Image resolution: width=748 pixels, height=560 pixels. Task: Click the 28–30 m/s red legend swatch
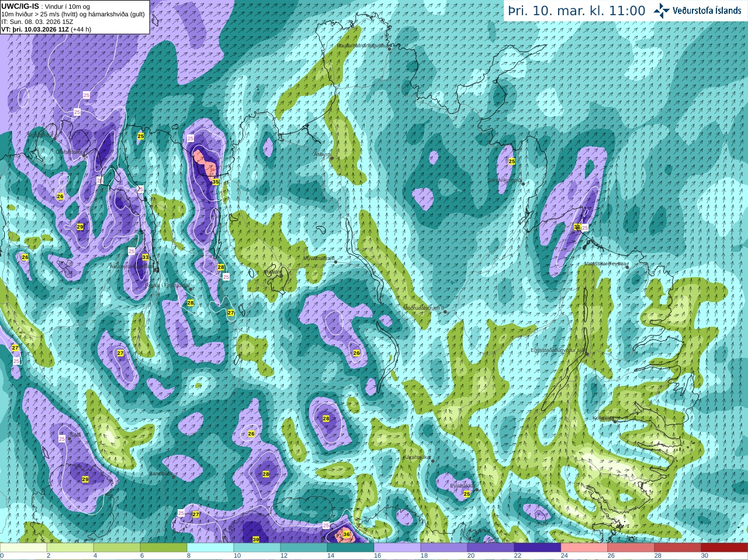coord(678,548)
